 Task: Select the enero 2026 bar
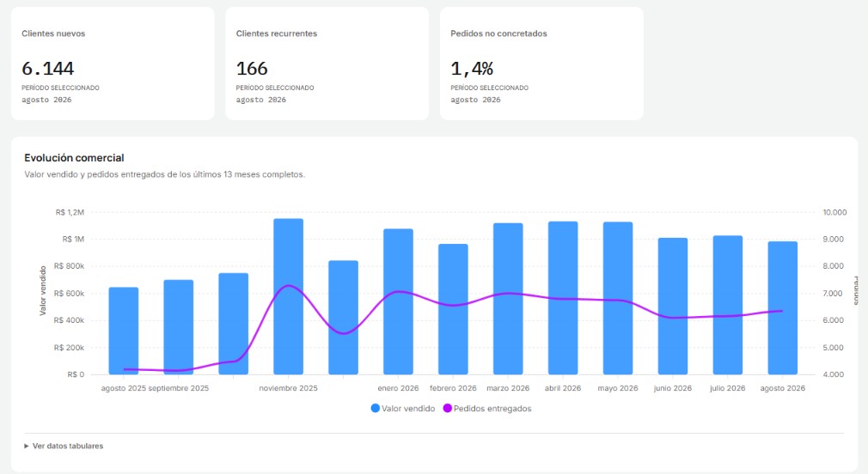tap(398, 302)
